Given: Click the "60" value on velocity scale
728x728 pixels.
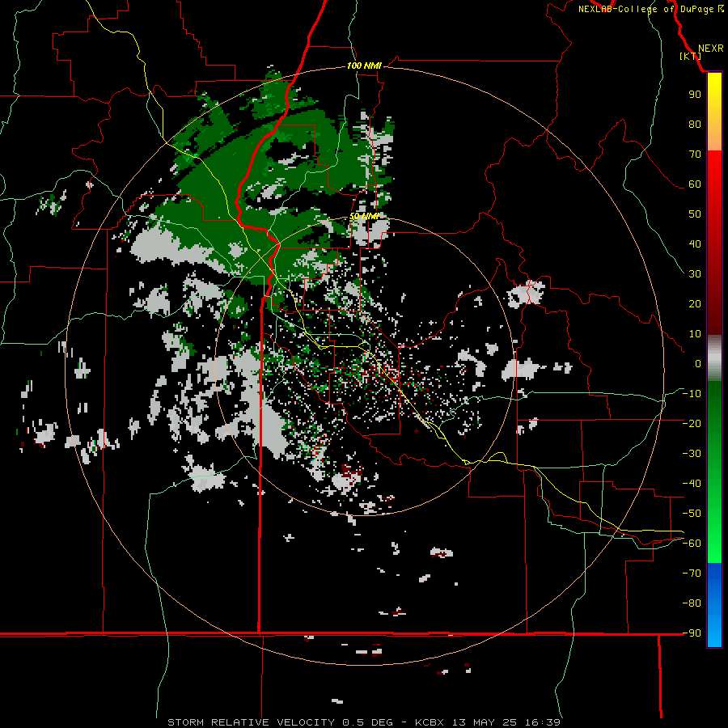Looking at the screenshot, I should (695, 184).
